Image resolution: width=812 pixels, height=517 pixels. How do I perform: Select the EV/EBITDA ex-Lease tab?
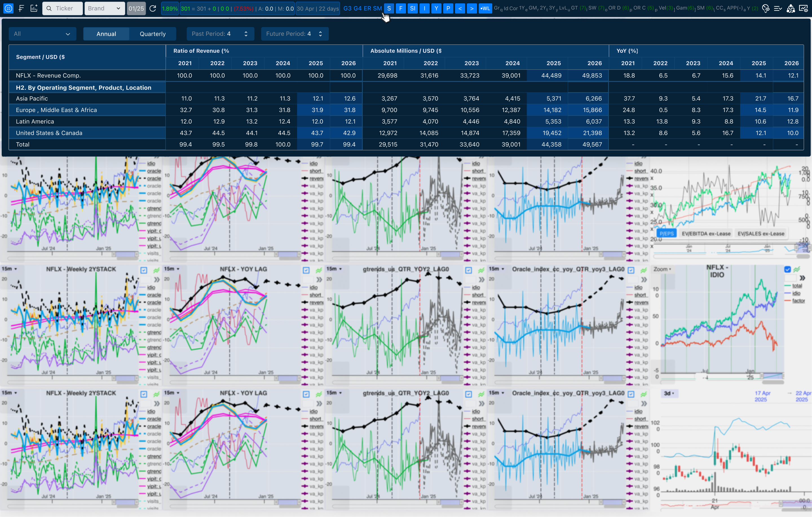(706, 233)
